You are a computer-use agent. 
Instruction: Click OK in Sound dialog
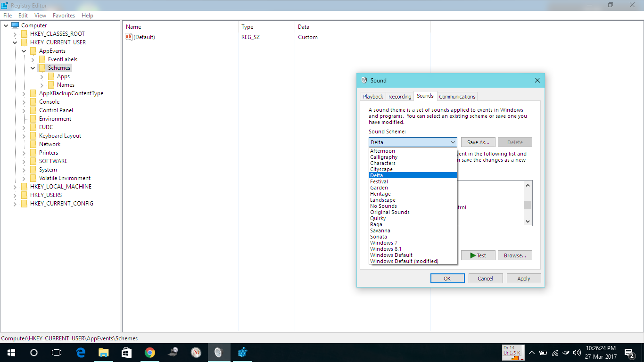pyautogui.click(x=447, y=279)
